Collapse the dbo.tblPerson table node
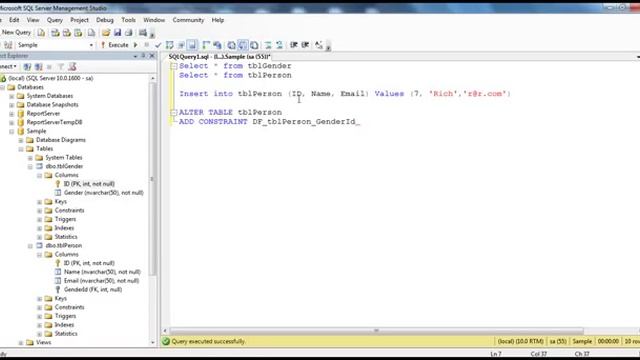This screenshot has width=640, height=360. tap(30, 246)
